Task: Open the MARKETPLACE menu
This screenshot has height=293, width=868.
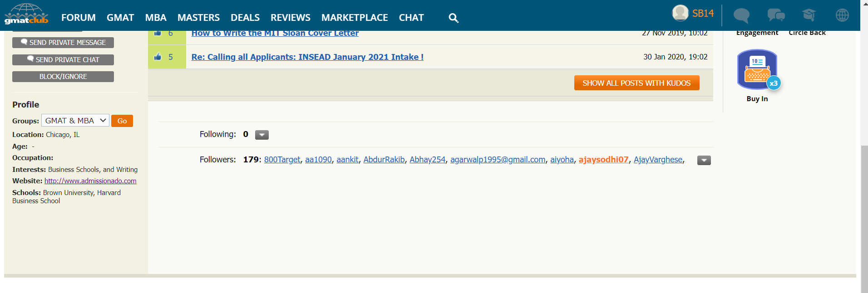Action: [x=355, y=18]
